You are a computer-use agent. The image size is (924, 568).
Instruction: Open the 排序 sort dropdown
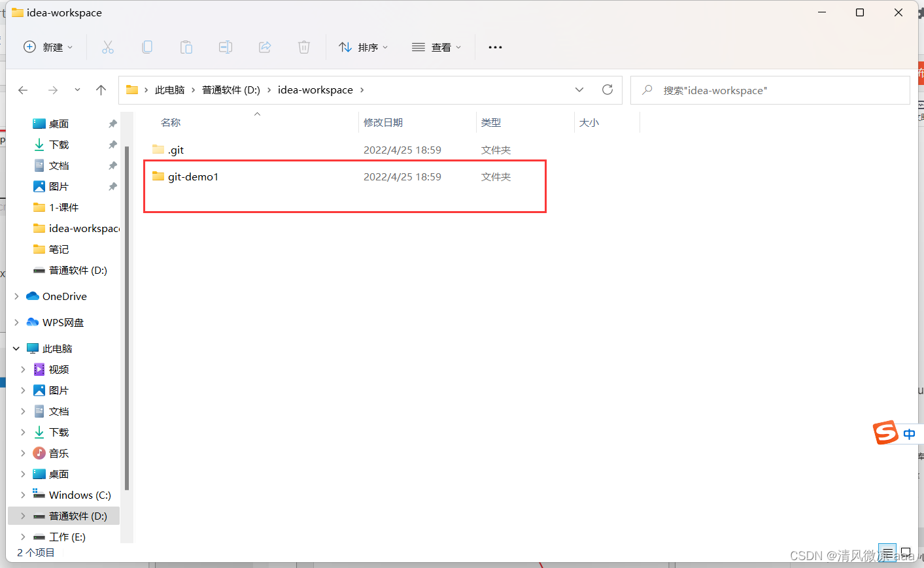click(364, 47)
